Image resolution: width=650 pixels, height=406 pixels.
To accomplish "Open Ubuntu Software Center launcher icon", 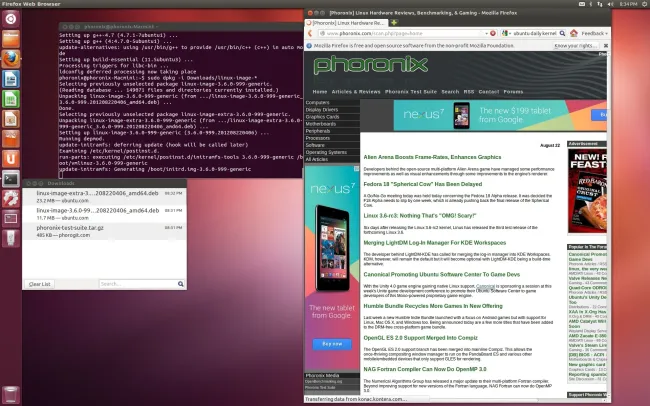I will [x=11, y=139].
